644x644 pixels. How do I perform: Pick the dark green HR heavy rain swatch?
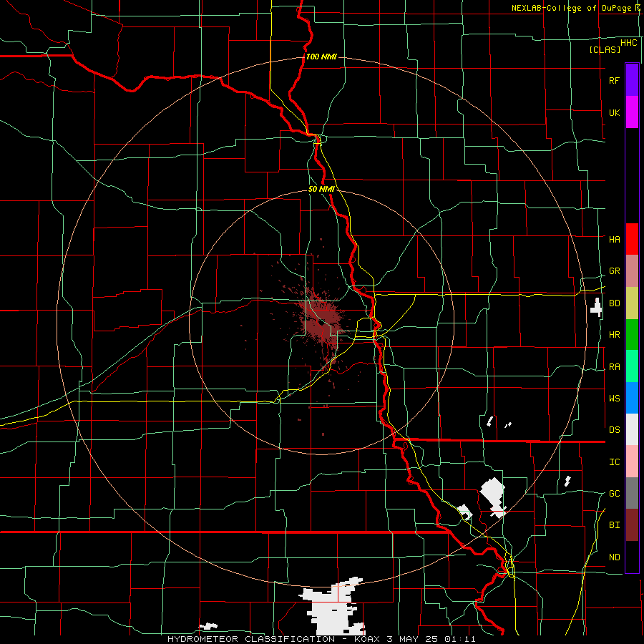click(632, 334)
